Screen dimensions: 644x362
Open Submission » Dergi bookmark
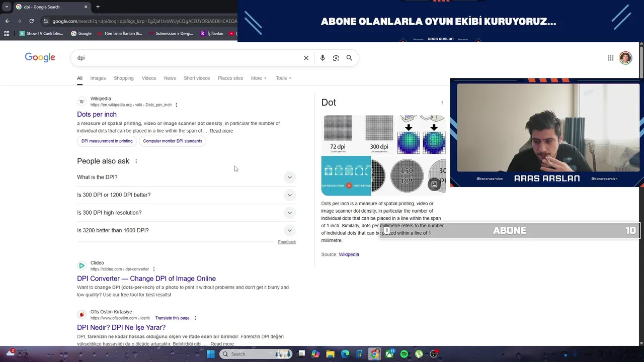click(171, 34)
